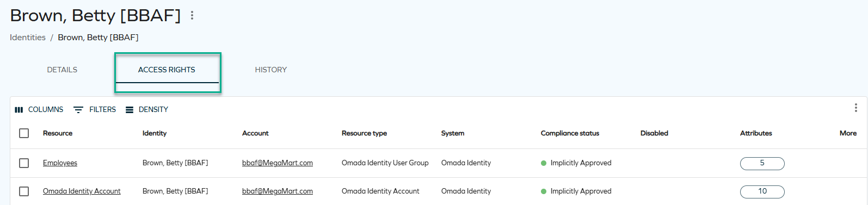This screenshot has height=205, width=868.
Task: Click green status dot in Employees row
Action: (x=544, y=163)
